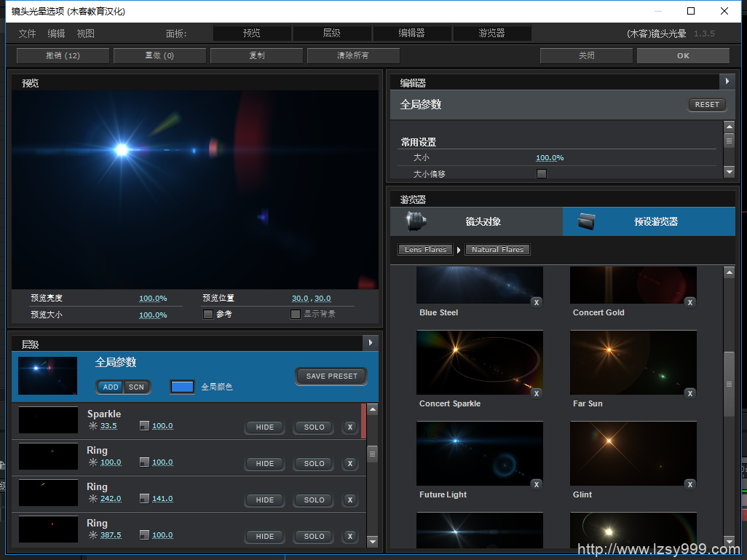Screen dimensions: 747x560
Task: Open the blue 全局颜色 color swatch
Action: pos(182,387)
